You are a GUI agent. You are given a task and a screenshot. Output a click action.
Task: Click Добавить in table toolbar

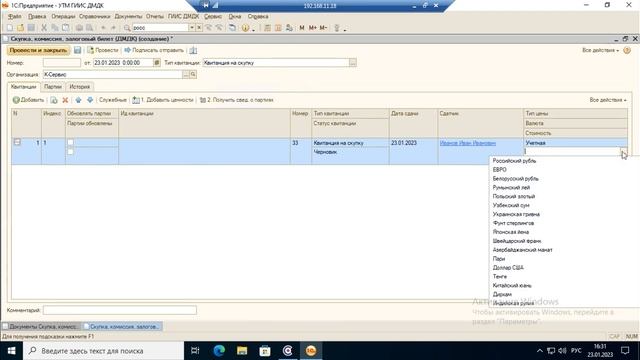coord(28,100)
